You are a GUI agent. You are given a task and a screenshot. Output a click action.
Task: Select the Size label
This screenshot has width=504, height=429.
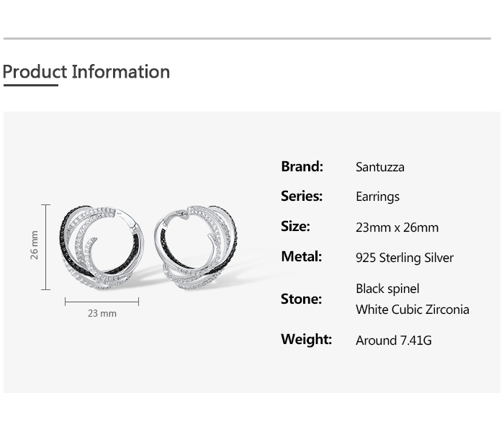click(295, 226)
